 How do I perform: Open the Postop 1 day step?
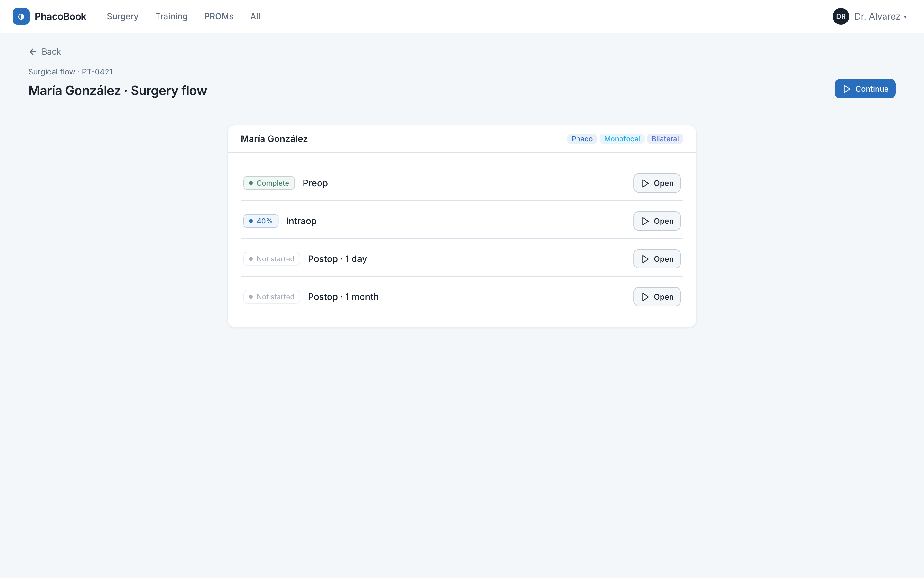tap(657, 259)
